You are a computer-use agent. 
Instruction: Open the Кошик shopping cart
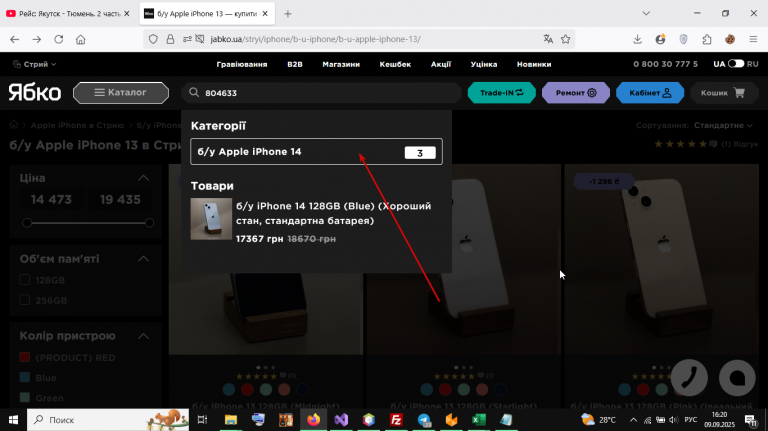tap(723, 93)
